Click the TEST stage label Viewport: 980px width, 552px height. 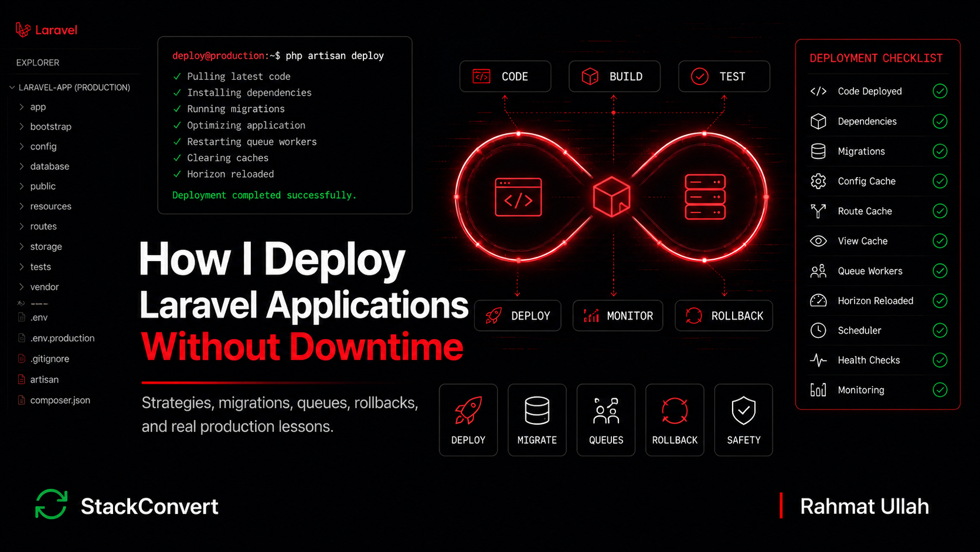[x=732, y=77]
